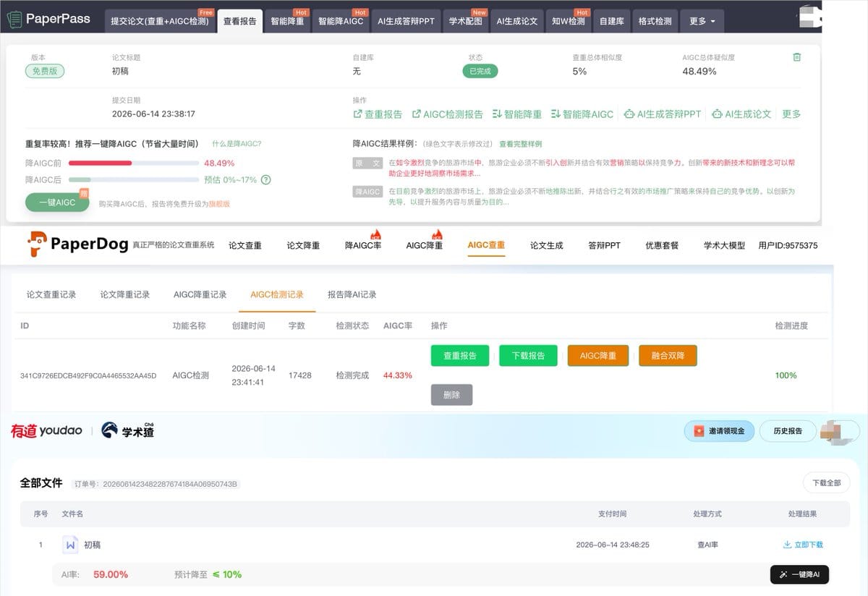Viewport: 868px width, 596px height.
Task: Open 论文查重 in PaperDog menu
Action: 245,245
